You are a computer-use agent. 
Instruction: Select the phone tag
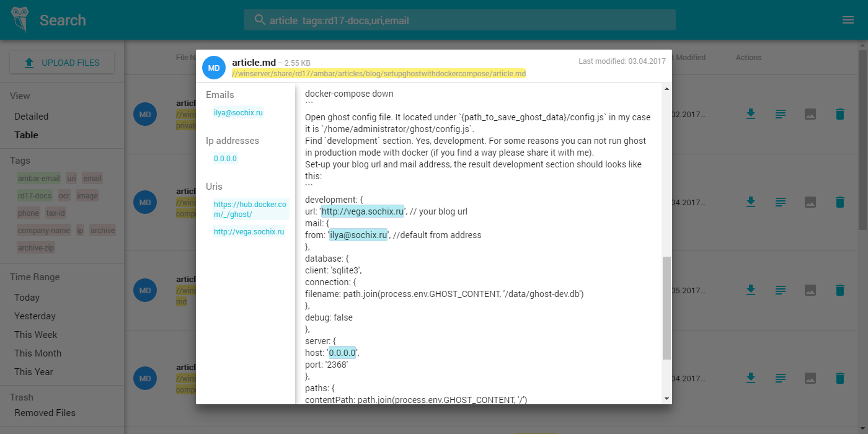click(x=29, y=213)
